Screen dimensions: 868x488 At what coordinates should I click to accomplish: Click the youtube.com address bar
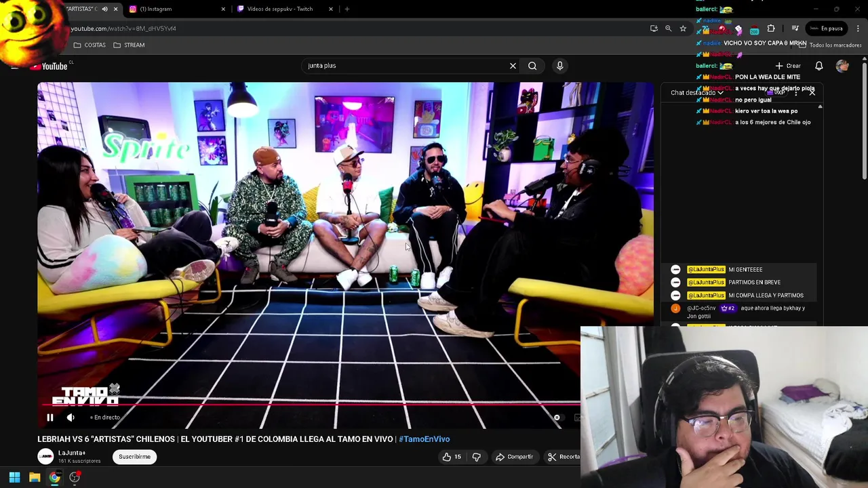pos(353,28)
